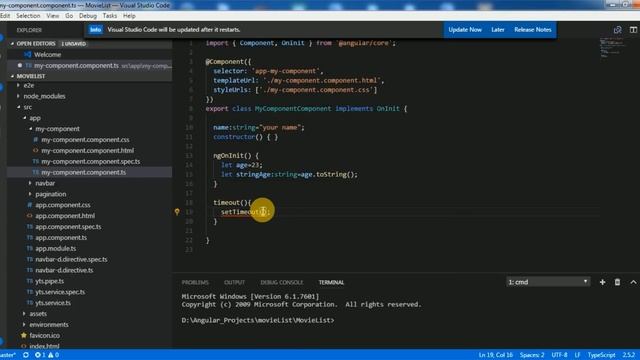Image resolution: width=640 pixels, height=360 pixels.
Task: Collapse the app folder
Action: pos(35,118)
